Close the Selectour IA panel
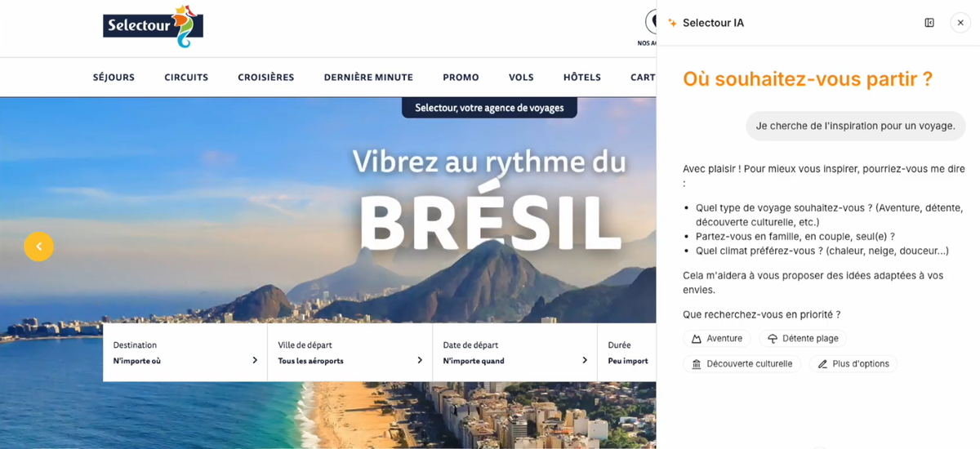The image size is (980, 449). tap(960, 23)
